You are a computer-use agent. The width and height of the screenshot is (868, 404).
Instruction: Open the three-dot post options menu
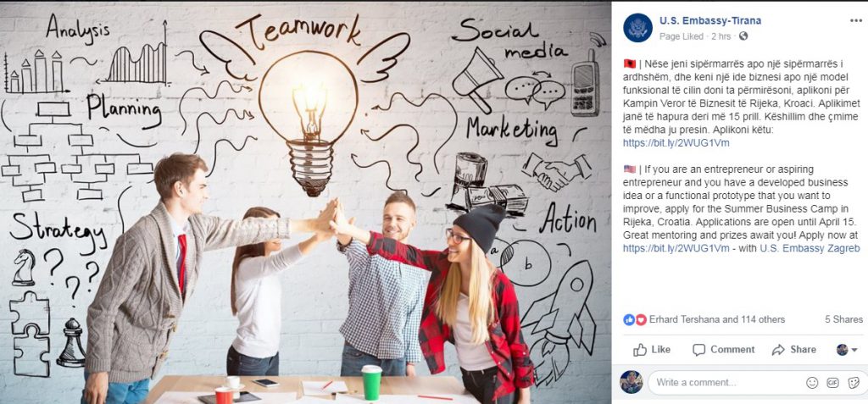[856, 21]
